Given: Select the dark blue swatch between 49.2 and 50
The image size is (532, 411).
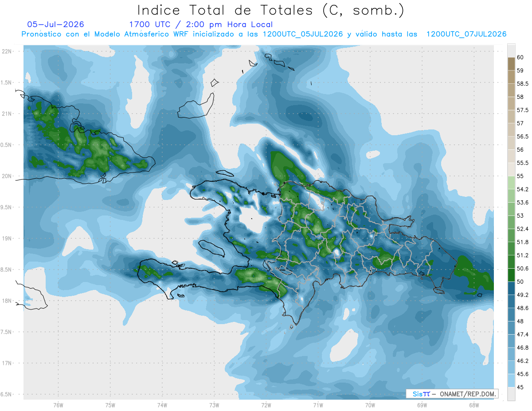Looking at the screenshot, I should point(511,288).
